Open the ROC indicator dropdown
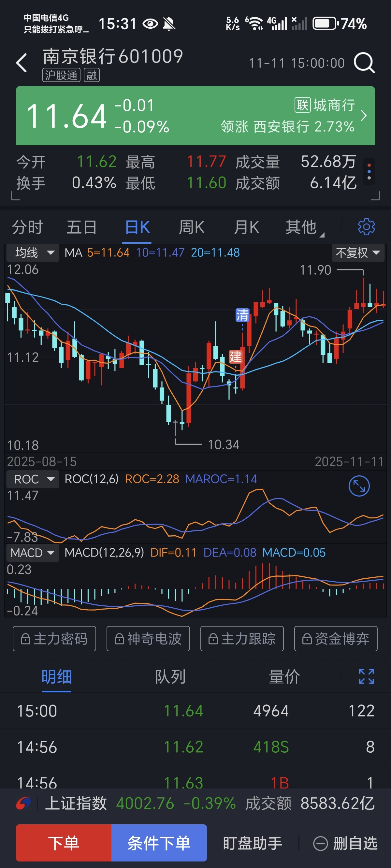The height and width of the screenshot is (868, 391). [x=33, y=479]
